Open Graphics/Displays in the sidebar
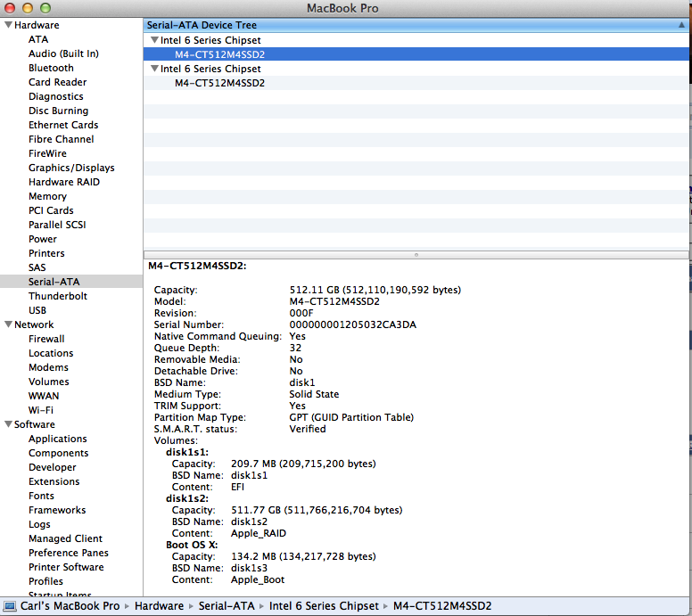692x616 pixels. [71, 168]
